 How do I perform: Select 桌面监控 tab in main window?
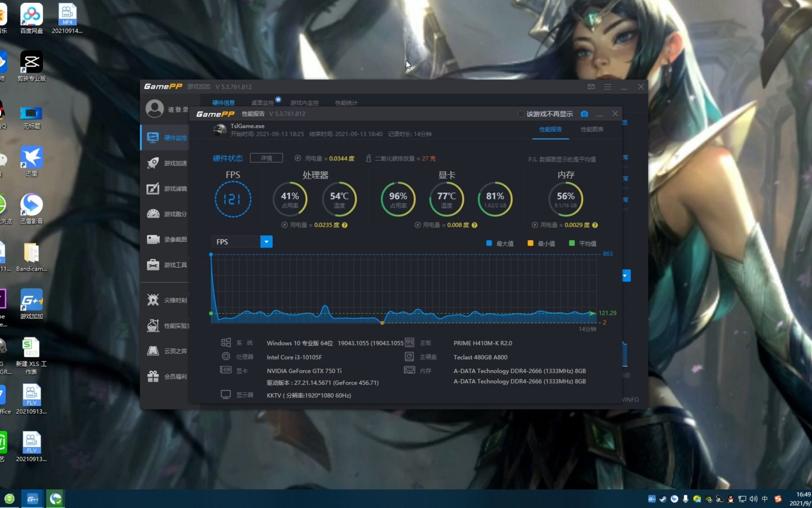262,103
